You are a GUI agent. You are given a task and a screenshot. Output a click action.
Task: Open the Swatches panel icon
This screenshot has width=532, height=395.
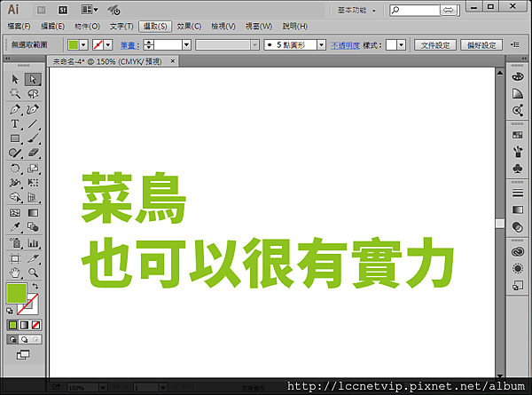coord(518,135)
